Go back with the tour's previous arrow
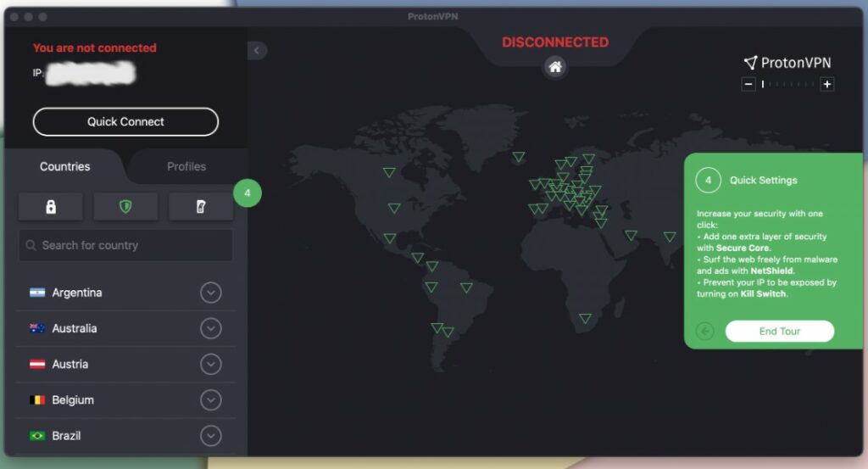This screenshot has width=868, height=469. (x=704, y=331)
